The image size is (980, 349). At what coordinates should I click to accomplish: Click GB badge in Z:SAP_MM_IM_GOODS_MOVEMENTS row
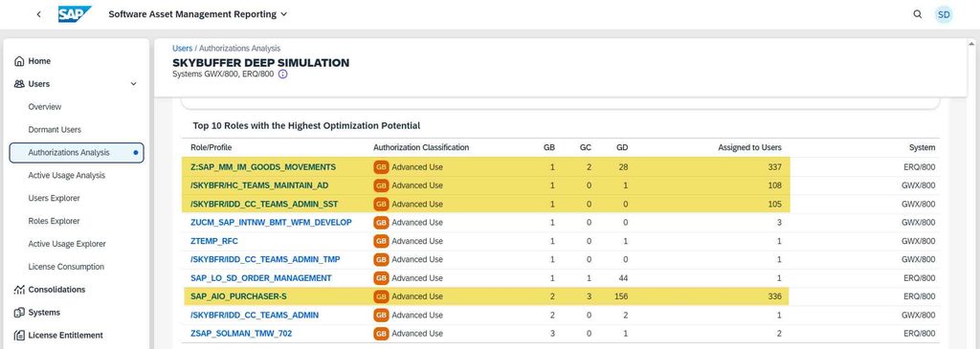click(x=381, y=166)
